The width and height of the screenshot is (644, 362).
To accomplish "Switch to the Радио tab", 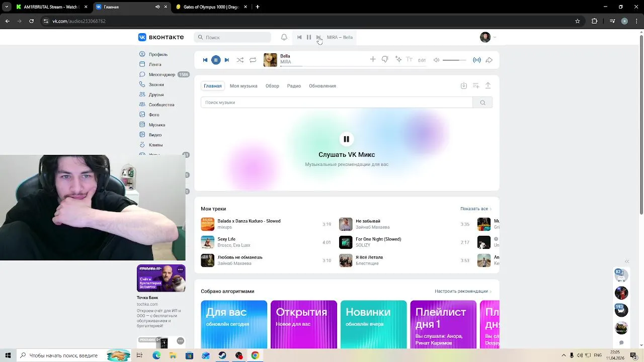I will 294,86.
